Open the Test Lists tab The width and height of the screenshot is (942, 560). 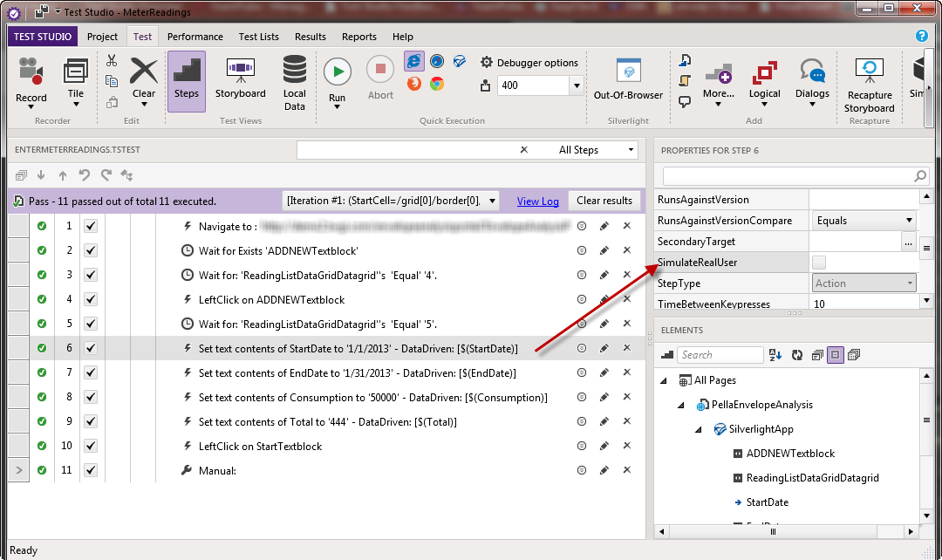pos(259,37)
